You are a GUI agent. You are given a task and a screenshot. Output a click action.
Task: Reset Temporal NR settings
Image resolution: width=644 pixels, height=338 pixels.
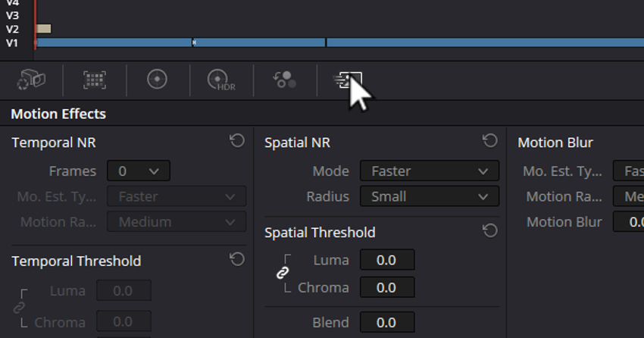click(237, 141)
